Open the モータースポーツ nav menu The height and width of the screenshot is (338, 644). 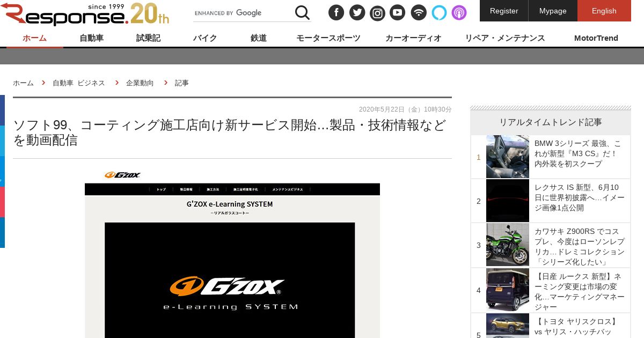(328, 38)
